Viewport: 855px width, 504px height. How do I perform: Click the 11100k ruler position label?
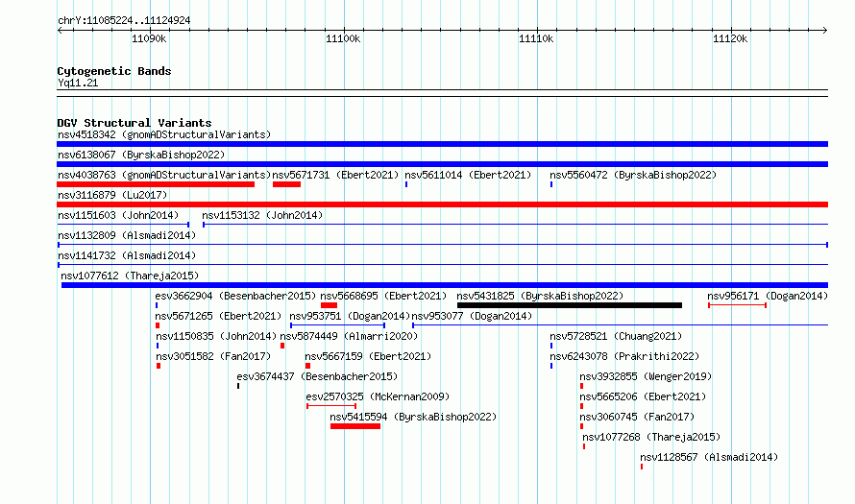[x=343, y=38]
